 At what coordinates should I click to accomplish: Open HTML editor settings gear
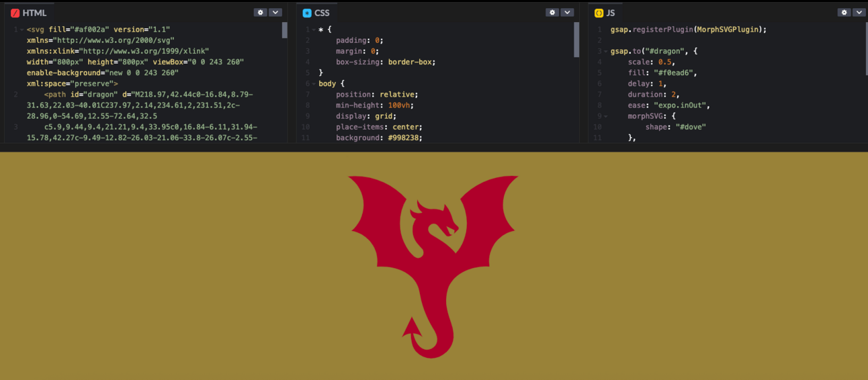260,12
